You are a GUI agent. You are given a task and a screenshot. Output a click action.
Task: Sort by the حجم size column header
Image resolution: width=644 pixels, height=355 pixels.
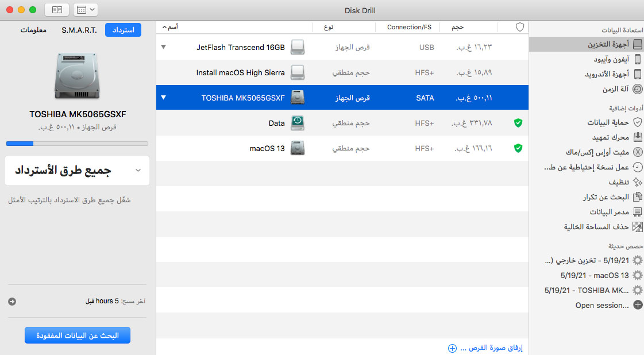tap(457, 27)
